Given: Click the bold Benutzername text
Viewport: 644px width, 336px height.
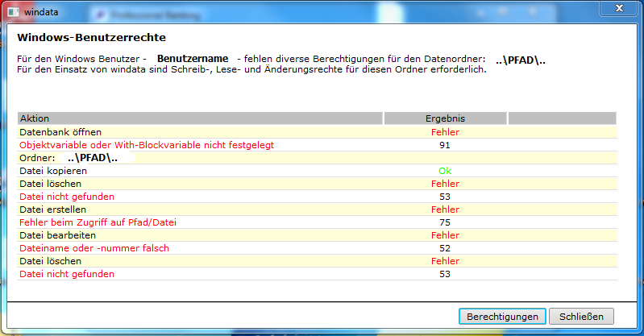Looking at the screenshot, I should [x=193, y=59].
